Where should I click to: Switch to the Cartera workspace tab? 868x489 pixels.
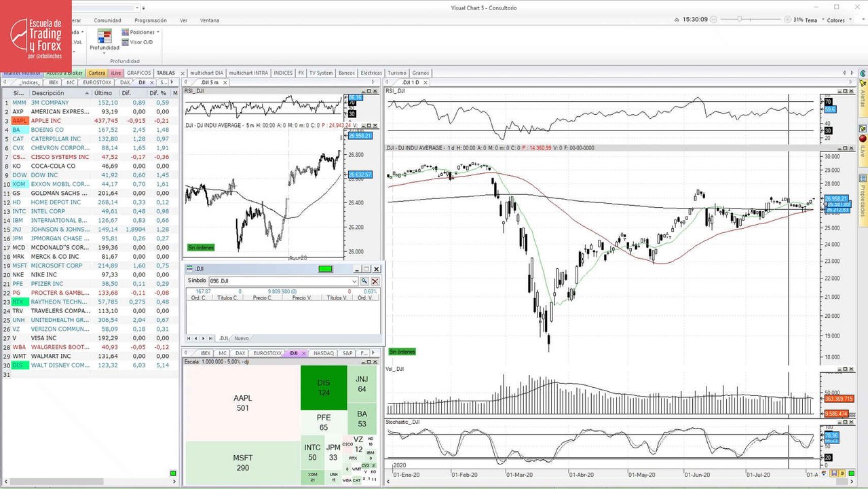pyautogui.click(x=97, y=73)
